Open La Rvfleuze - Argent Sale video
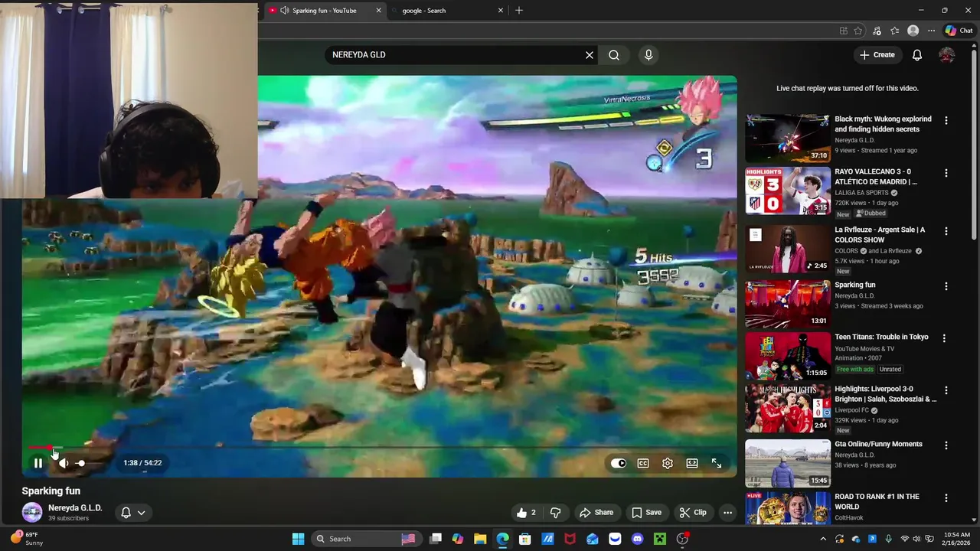Screen dimensions: 980x551 [x=880, y=235]
